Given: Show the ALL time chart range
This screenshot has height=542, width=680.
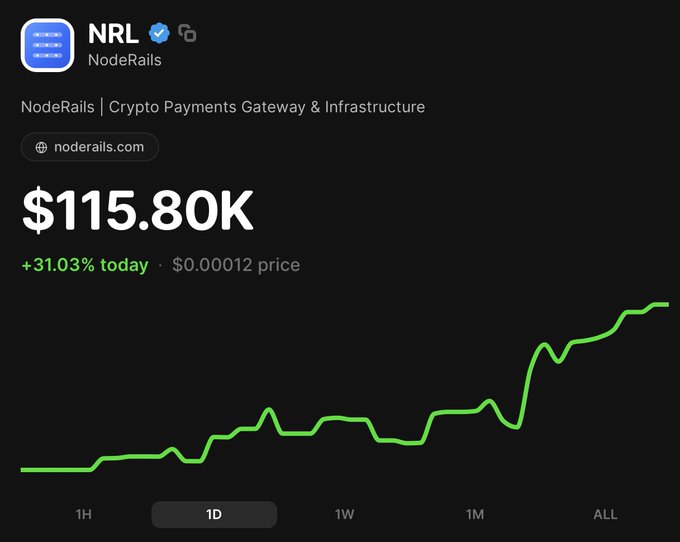Looking at the screenshot, I should click(x=605, y=514).
